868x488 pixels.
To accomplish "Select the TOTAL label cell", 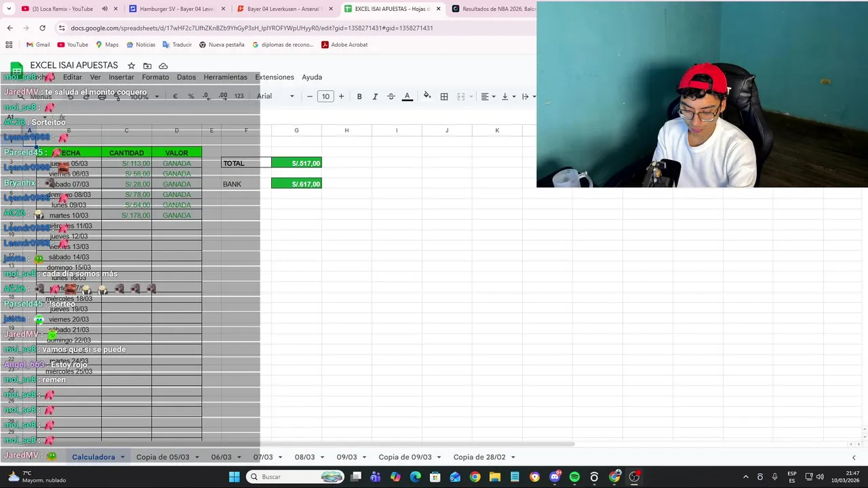I will (x=246, y=163).
